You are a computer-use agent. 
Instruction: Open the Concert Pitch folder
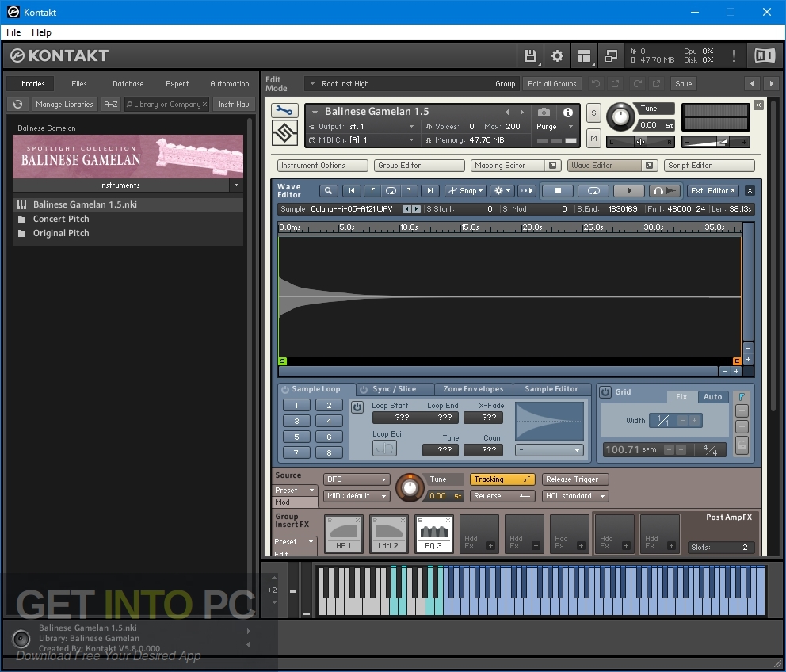tap(128, 220)
